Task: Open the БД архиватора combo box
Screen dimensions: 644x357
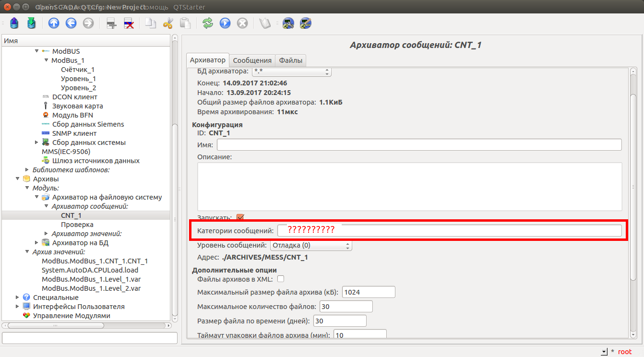Action: [x=292, y=71]
